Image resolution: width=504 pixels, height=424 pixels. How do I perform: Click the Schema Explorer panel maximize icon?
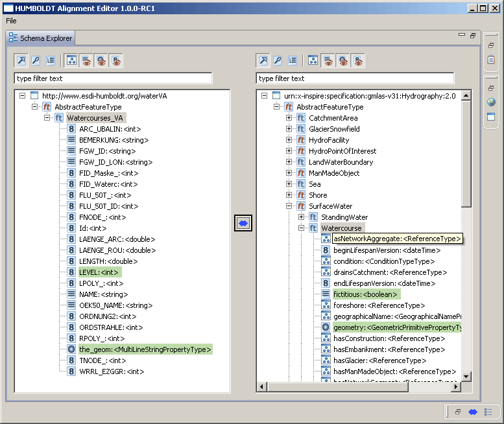click(x=472, y=36)
